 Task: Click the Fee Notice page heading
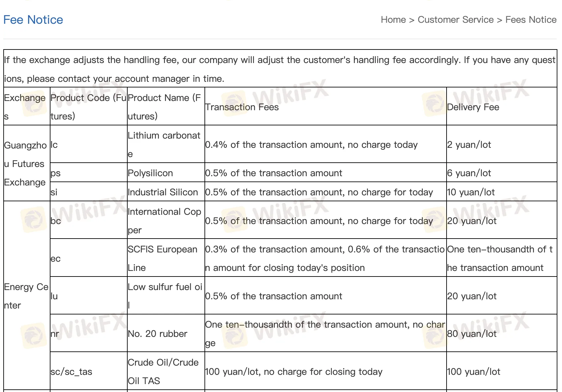33,20
